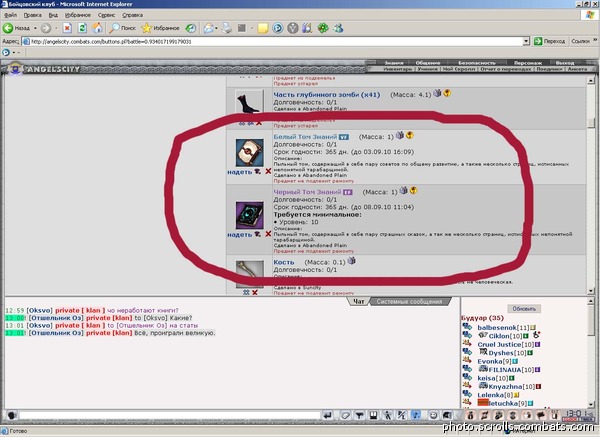Click the IE Refresh page icon
This screenshot has height=437, width=600.
[x=82, y=28]
